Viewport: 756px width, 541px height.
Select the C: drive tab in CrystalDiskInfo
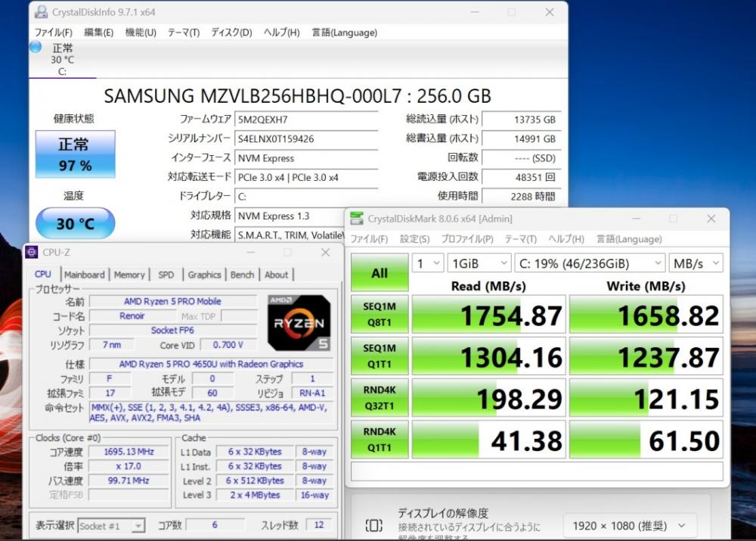(x=63, y=60)
